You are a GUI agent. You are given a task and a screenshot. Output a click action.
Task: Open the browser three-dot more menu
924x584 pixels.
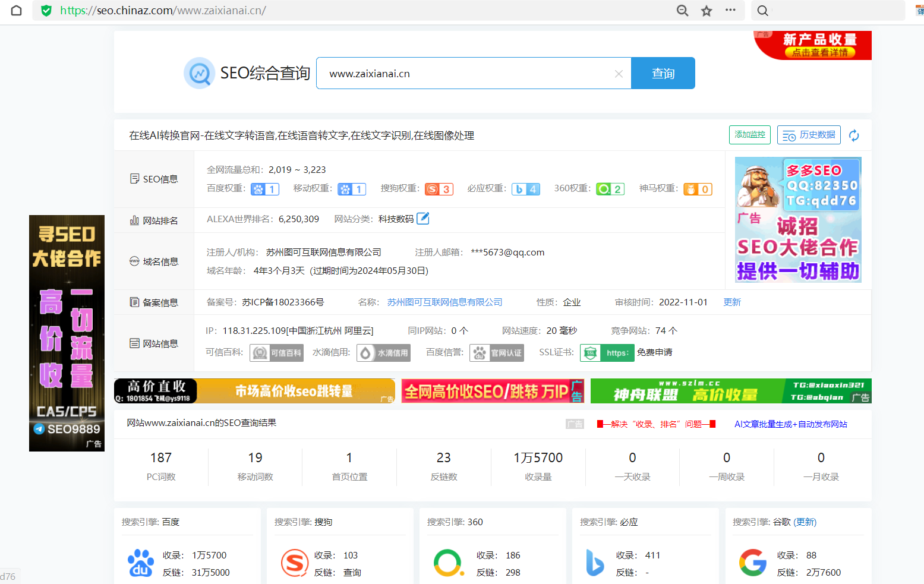730,10
